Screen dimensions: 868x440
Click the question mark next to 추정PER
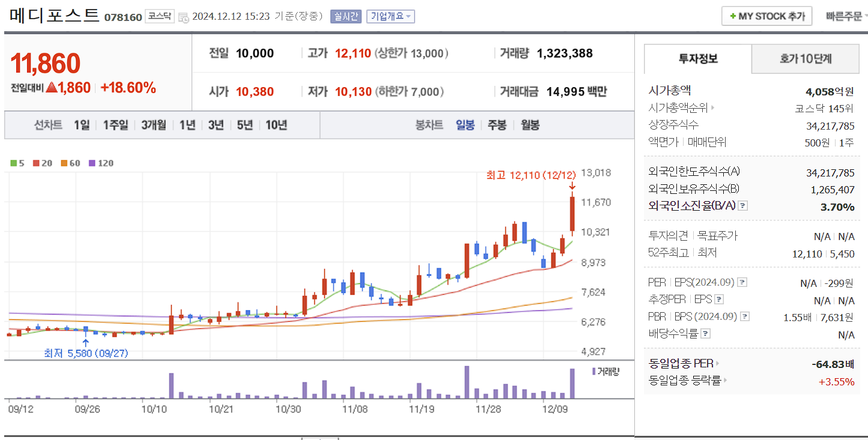pos(718,300)
